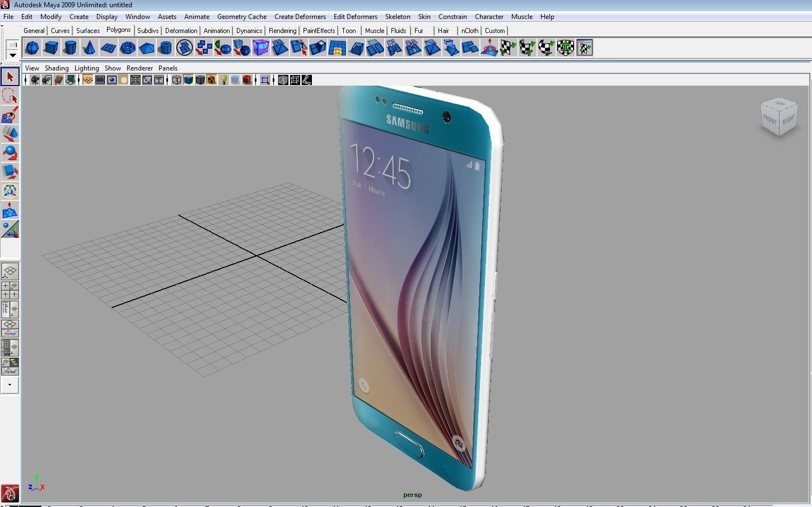The height and width of the screenshot is (507, 812).
Task: Switch to single perspective view layout
Action: tap(10, 271)
